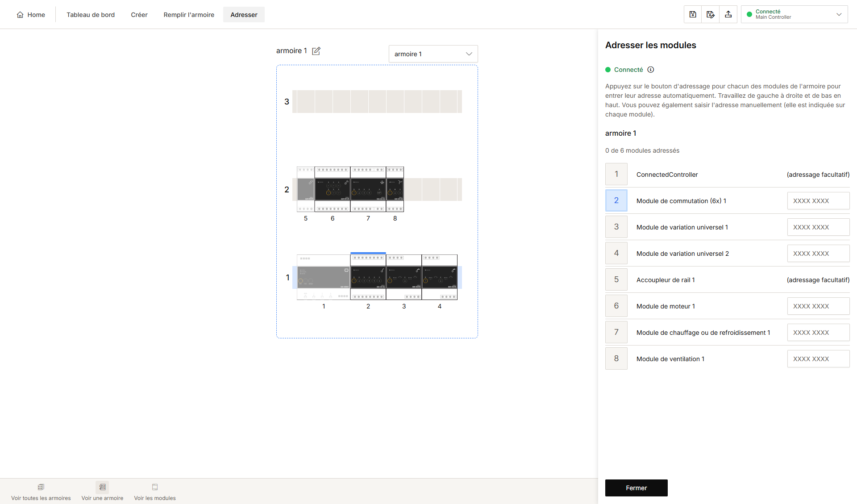Screen dimensions: 857x504
Task: Click the save-as edit icon in the top toolbar
Action: (711, 14)
